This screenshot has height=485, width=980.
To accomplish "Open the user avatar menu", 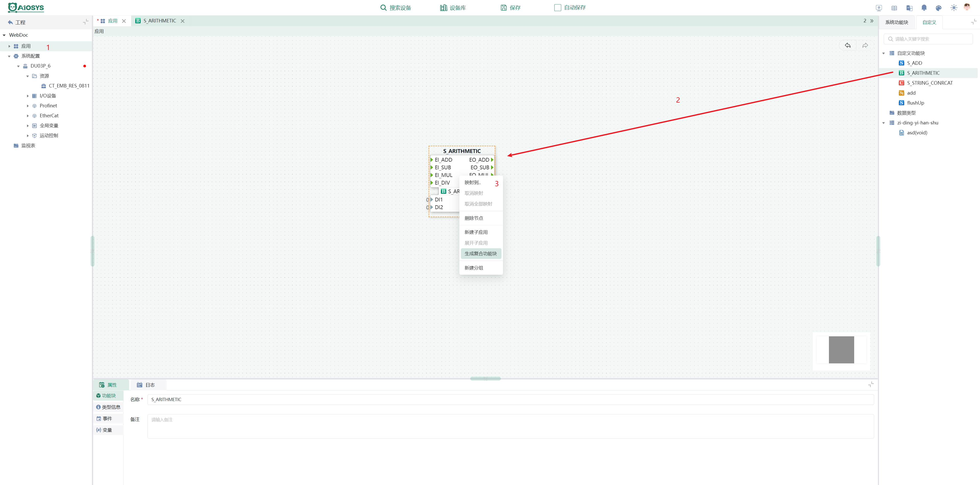I will point(967,7).
